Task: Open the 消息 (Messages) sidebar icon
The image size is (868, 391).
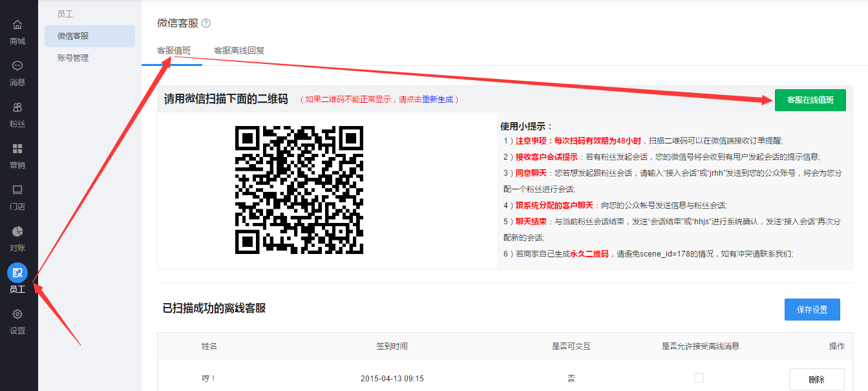Action: tap(17, 66)
